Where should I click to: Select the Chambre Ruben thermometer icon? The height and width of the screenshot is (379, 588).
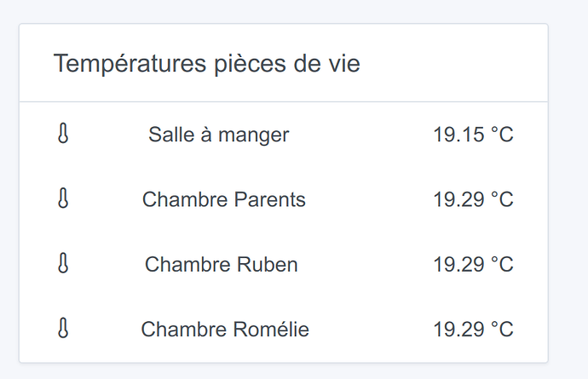coord(62,264)
